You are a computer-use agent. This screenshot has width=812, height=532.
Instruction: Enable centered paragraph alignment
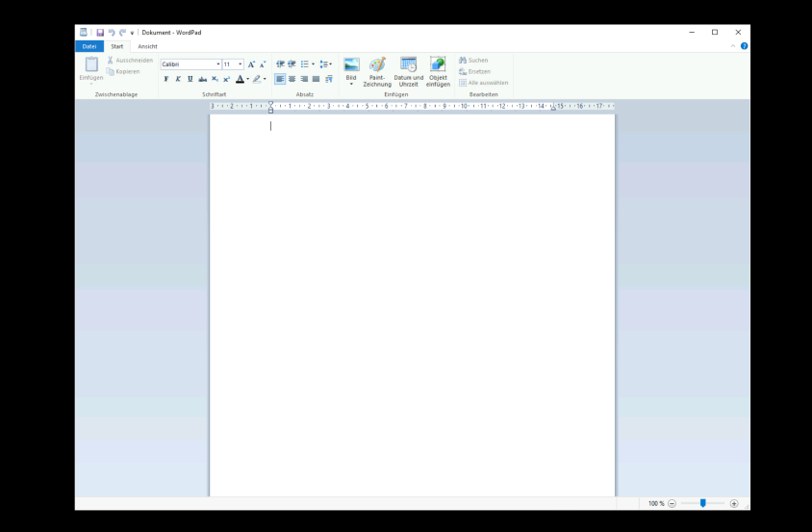292,79
